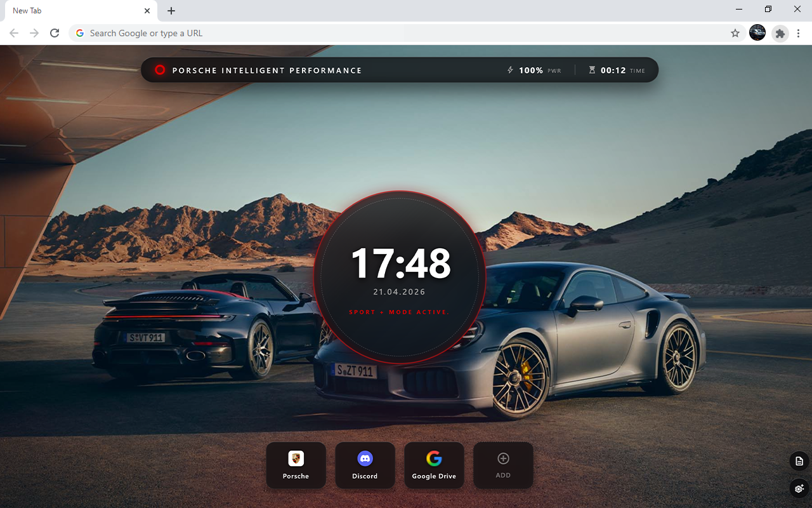This screenshot has height=508, width=812.
Task: Click the ADD shortcut plus tile
Action: (x=503, y=465)
